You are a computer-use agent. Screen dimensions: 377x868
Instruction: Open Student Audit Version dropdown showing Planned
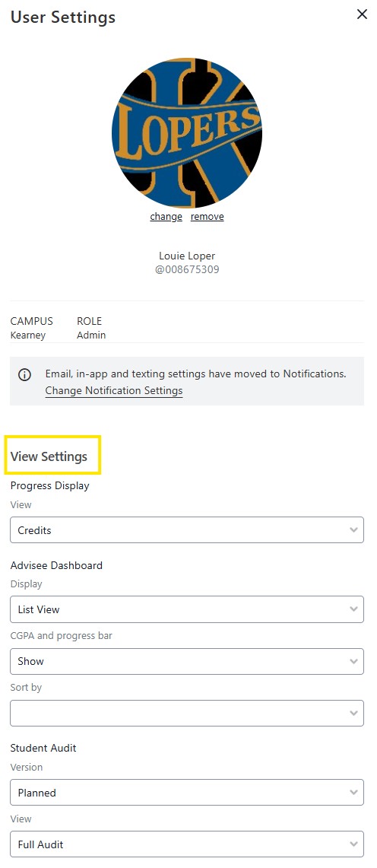coord(187,793)
